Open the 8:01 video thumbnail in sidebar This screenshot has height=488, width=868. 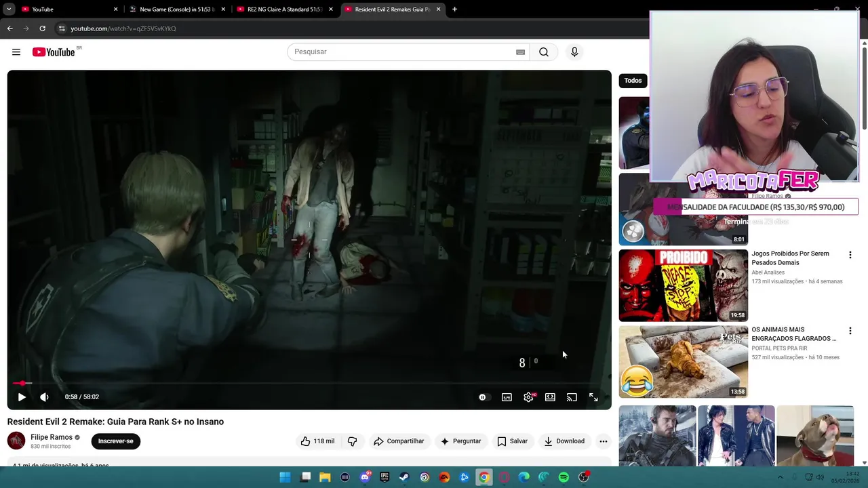(x=683, y=209)
